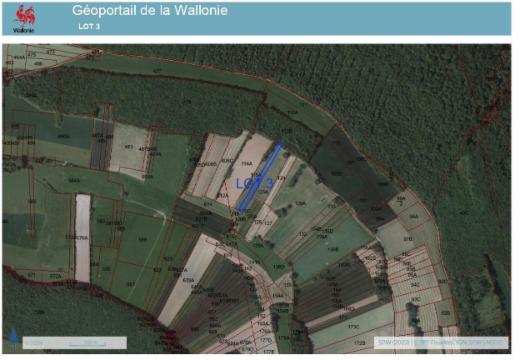The width and height of the screenshot is (520, 360).
Task: Select parcel 98A near the curved road
Action: (x=413, y=216)
